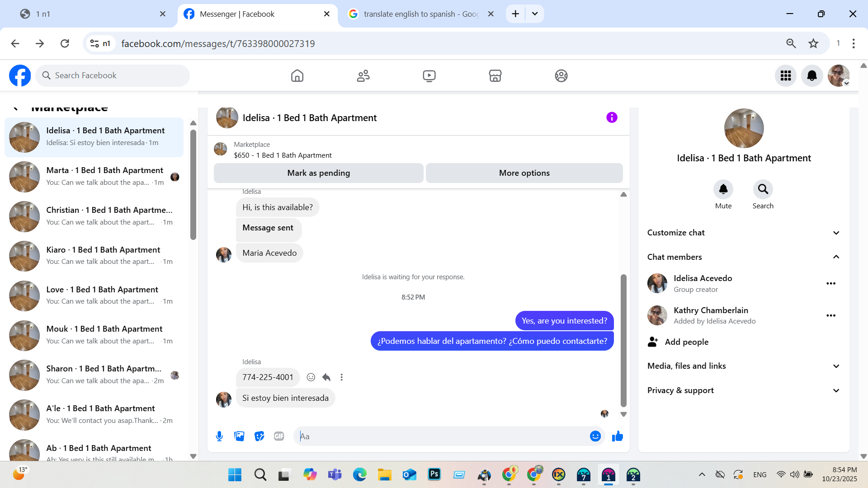868x488 pixels.
Task: Click the voice clip microphone icon
Action: click(219, 436)
